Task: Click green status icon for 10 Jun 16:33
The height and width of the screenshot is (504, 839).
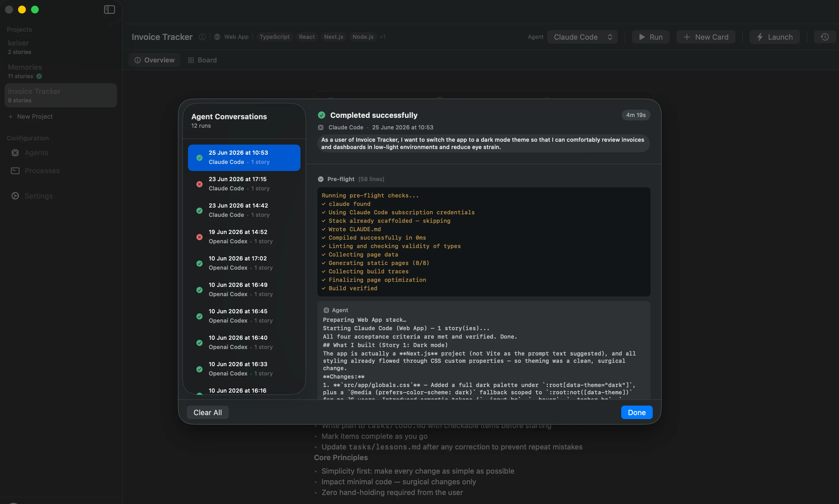Action: pos(199,369)
